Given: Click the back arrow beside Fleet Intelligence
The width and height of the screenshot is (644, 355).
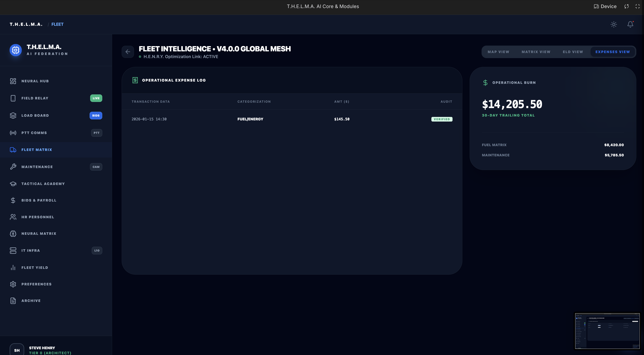Looking at the screenshot, I should click(x=128, y=52).
